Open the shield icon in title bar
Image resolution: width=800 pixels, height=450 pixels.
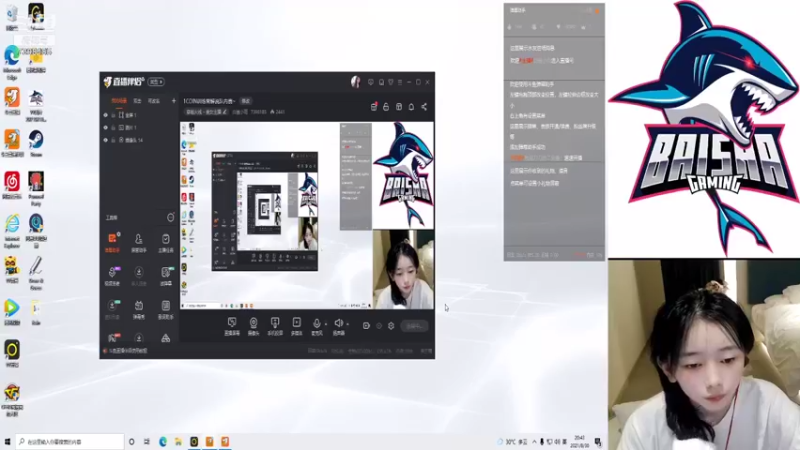tap(391, 82)
